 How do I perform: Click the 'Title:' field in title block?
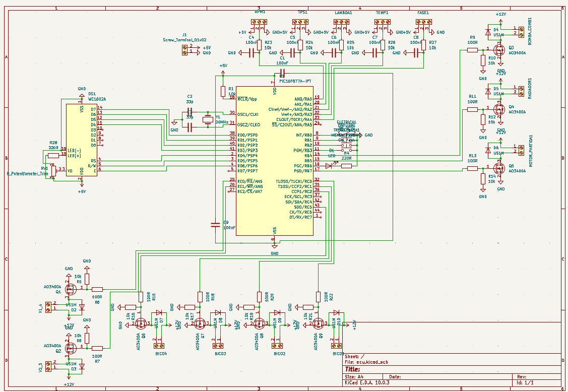pos(352,369)
